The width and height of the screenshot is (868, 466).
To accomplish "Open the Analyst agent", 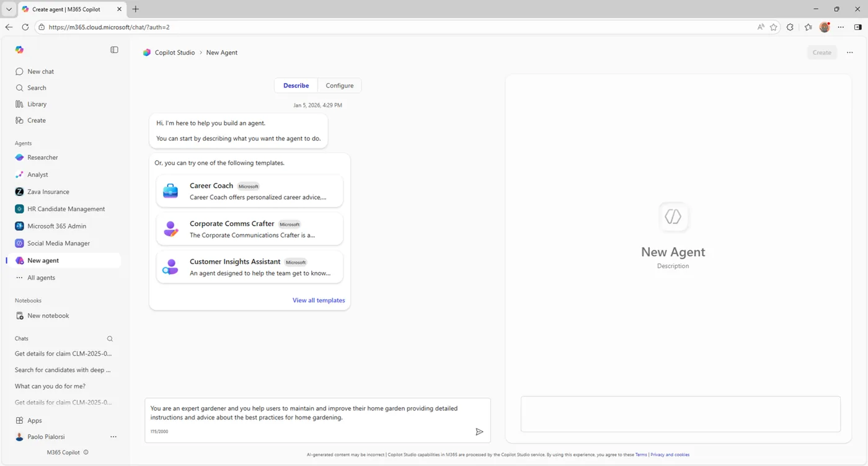I will (37, 175).
